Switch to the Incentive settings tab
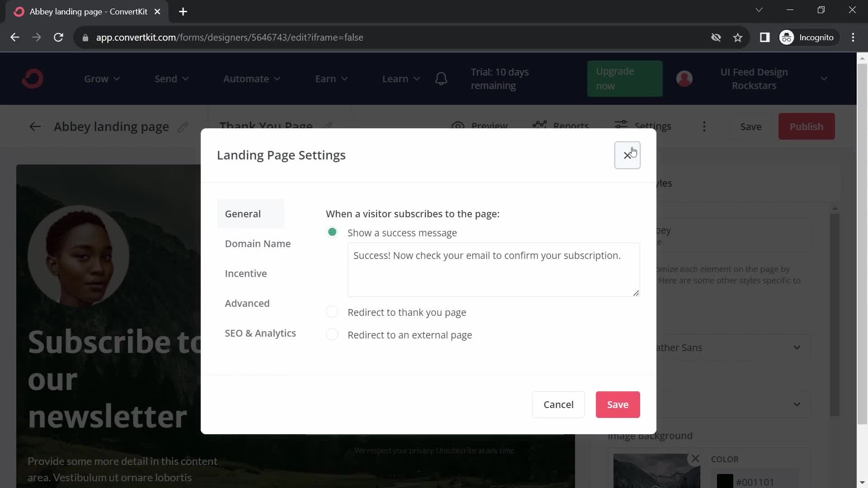 coord(246,273)
